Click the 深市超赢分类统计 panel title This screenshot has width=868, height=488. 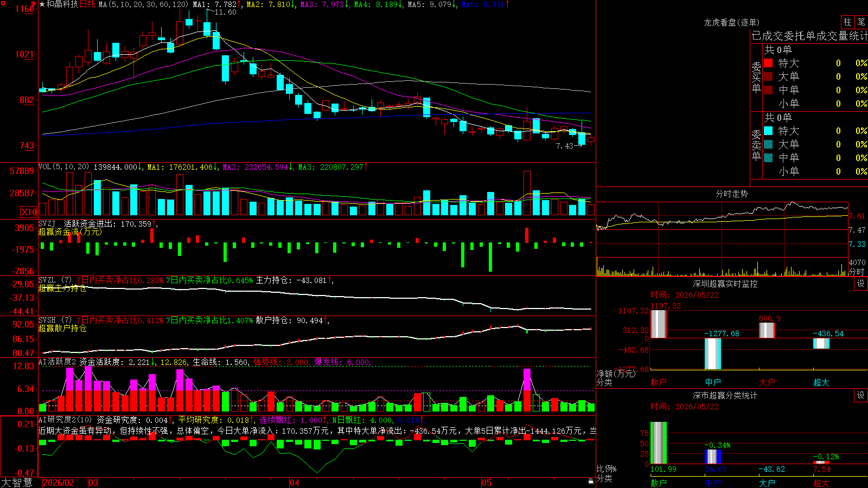tap(725, 395)
